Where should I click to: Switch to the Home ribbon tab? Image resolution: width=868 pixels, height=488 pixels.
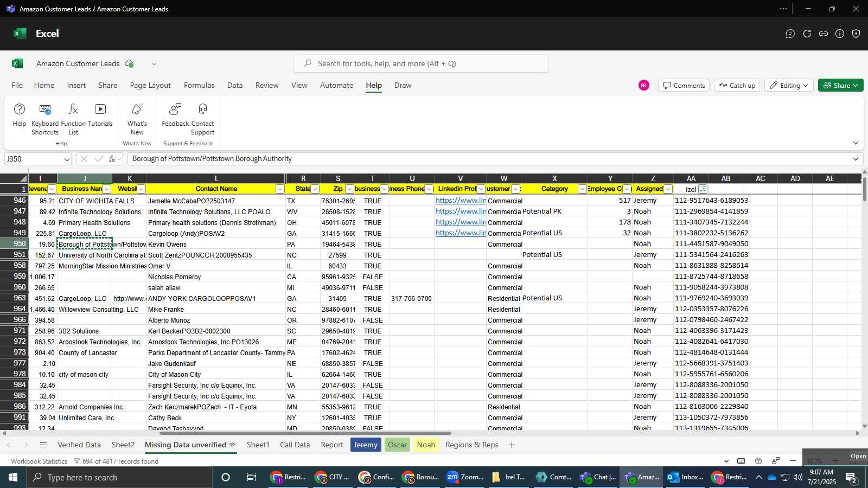(x=44, y=85)
